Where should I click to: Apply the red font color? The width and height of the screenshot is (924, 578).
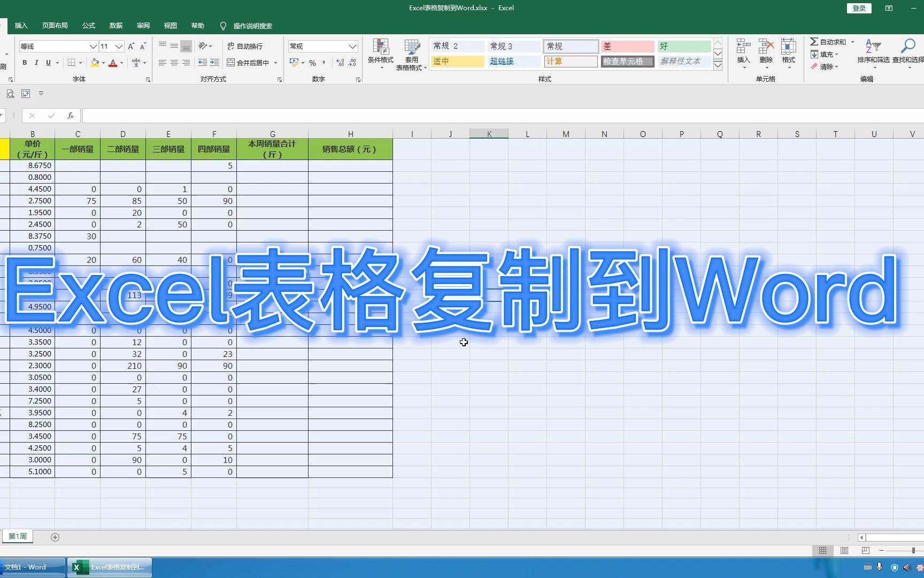pyautogui.click(x=113, y=63)
